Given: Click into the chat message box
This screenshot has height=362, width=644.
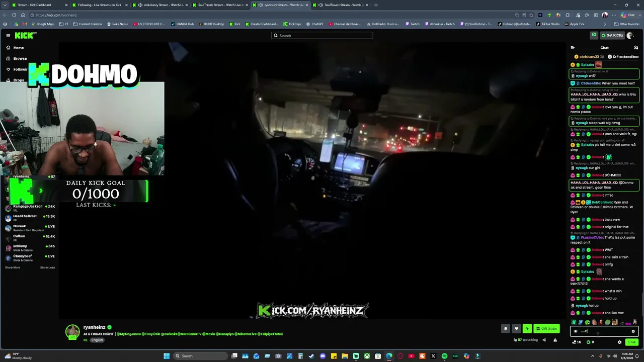Looking at the screenshot, I should click(604, 331).
